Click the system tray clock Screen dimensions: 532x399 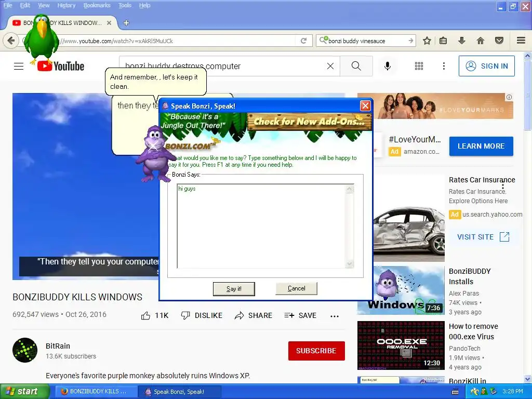513,391
